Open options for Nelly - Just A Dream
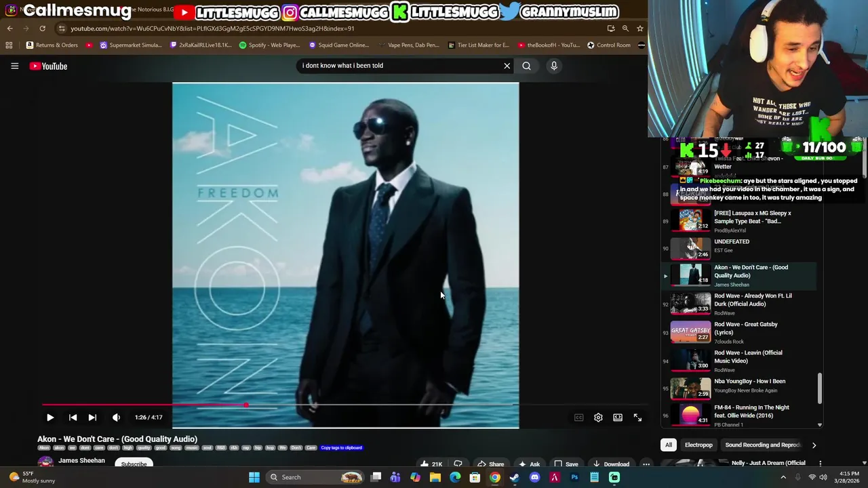Viewport: 868px width, 488px height. coord(820,464)
